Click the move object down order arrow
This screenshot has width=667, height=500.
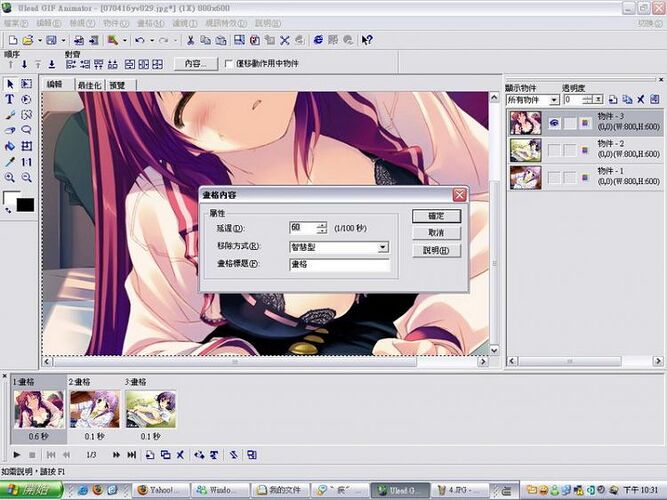[x=24, y=64]
